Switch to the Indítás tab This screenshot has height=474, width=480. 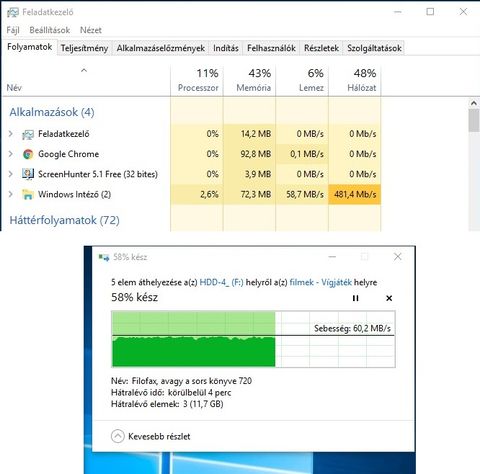[x=226, y=48]
